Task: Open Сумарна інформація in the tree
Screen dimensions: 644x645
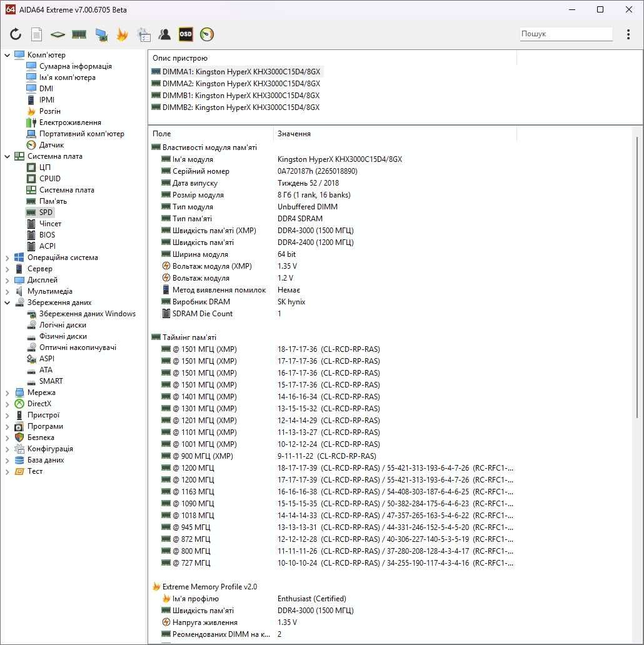Action: (75, 66)
